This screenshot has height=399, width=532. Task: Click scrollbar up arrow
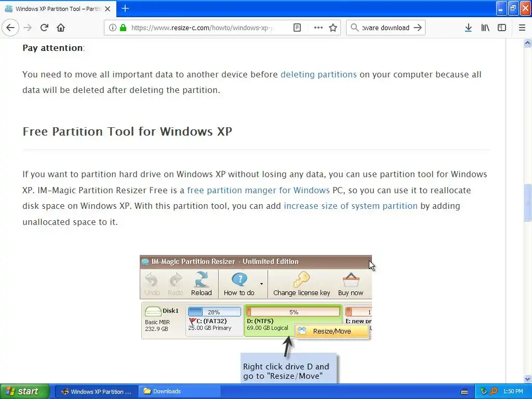[527, 43]
